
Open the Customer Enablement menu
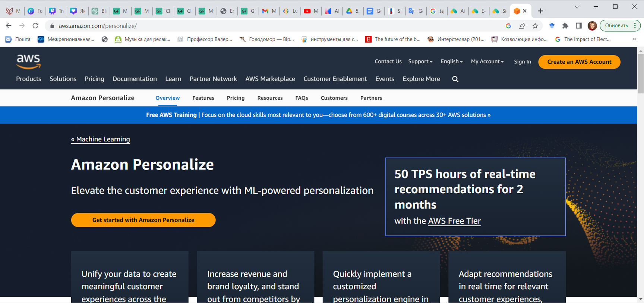pos(335,79)
